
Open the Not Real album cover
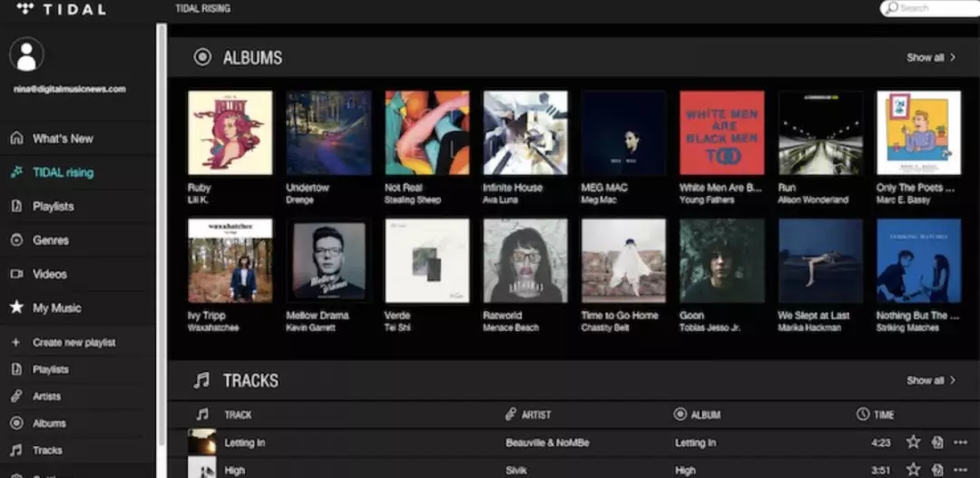(426, 132)
